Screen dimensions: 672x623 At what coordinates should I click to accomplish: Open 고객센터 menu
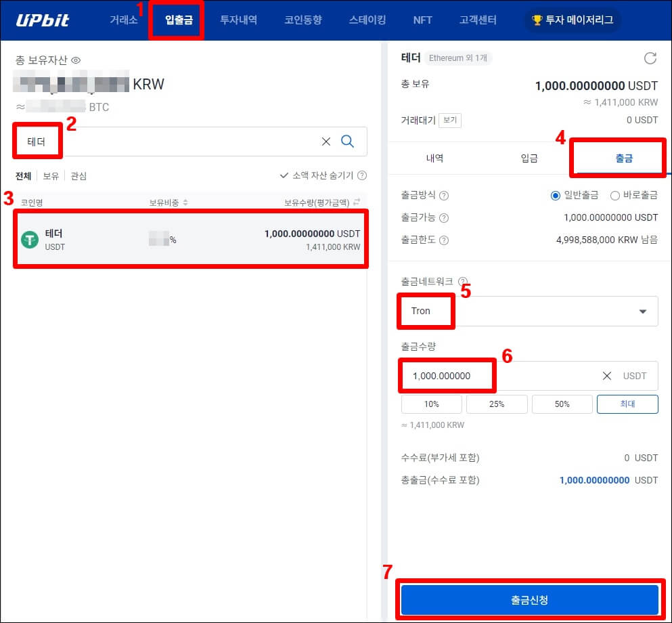pyautogui.click(x=478, y=20)
